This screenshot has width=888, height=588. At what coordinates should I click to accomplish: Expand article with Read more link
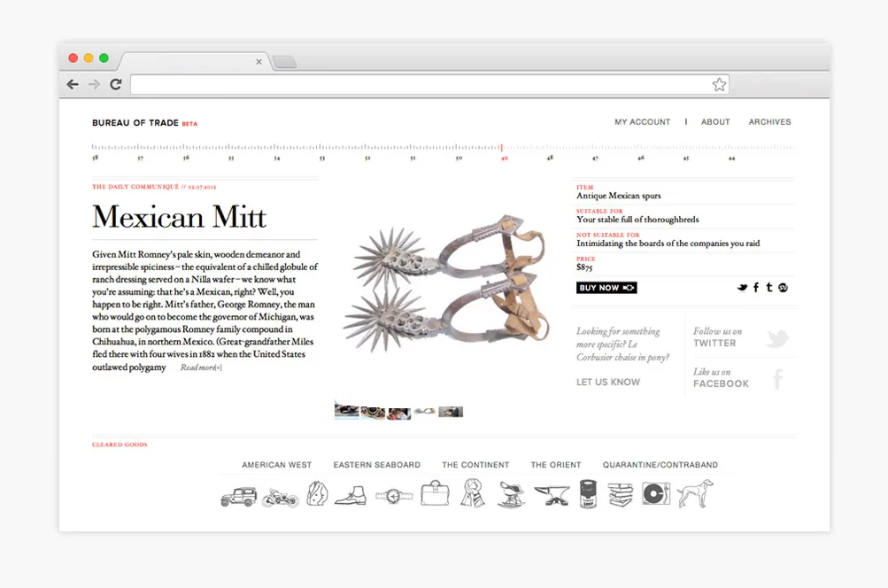point(201,367)
